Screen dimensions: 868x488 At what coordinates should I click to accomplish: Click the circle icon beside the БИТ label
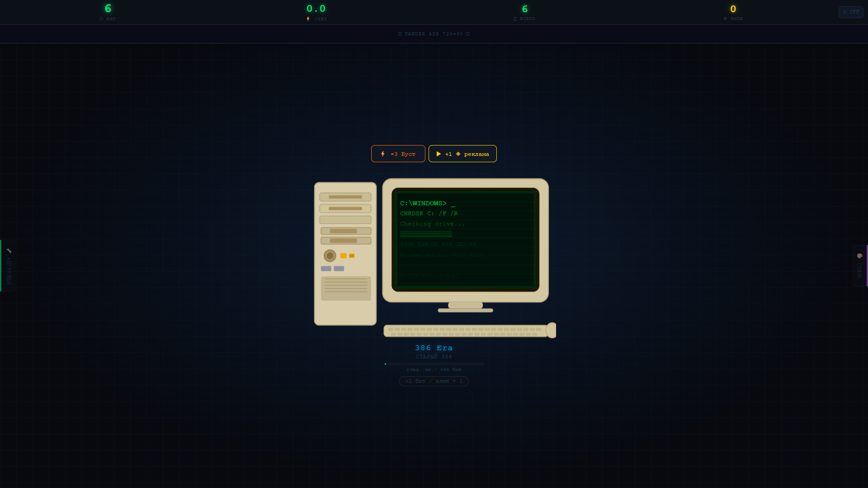pos(100,19)
